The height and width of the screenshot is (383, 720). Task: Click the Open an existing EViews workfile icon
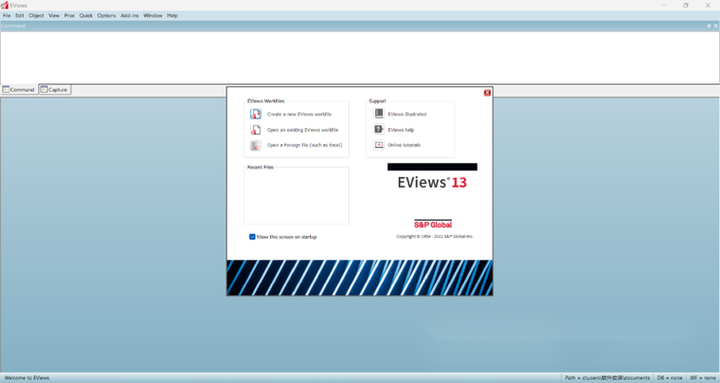(256, 130)
